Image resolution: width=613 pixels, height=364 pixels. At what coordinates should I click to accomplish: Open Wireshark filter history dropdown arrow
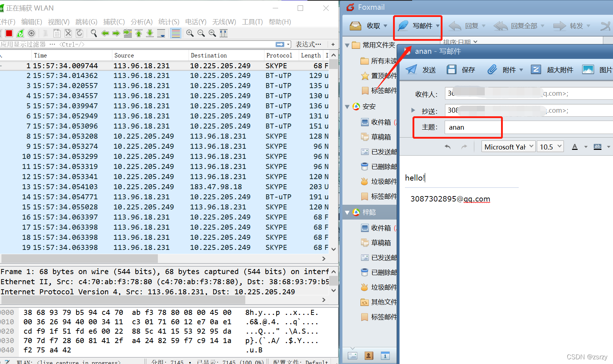click(289, 44)
